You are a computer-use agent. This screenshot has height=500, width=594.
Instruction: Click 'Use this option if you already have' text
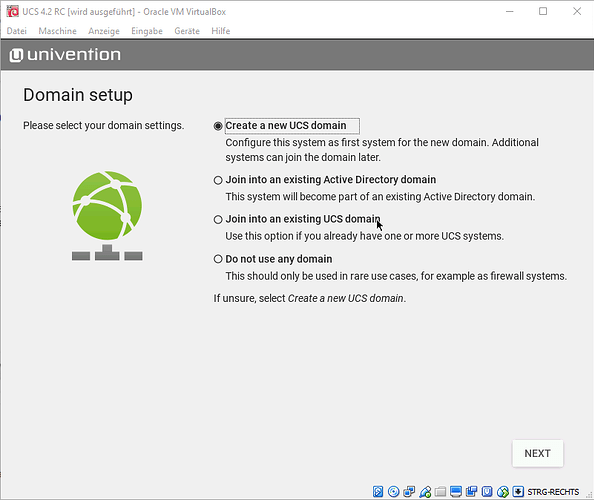364,236
